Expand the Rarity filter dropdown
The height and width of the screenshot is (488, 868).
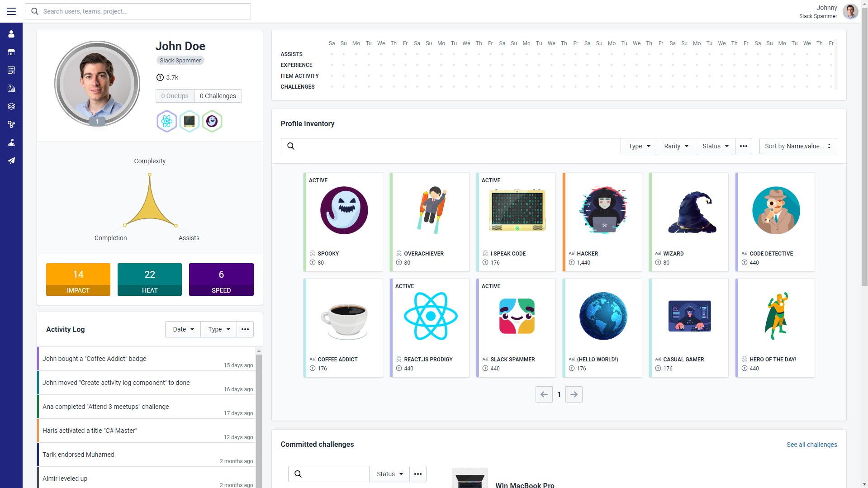(676, 146)
